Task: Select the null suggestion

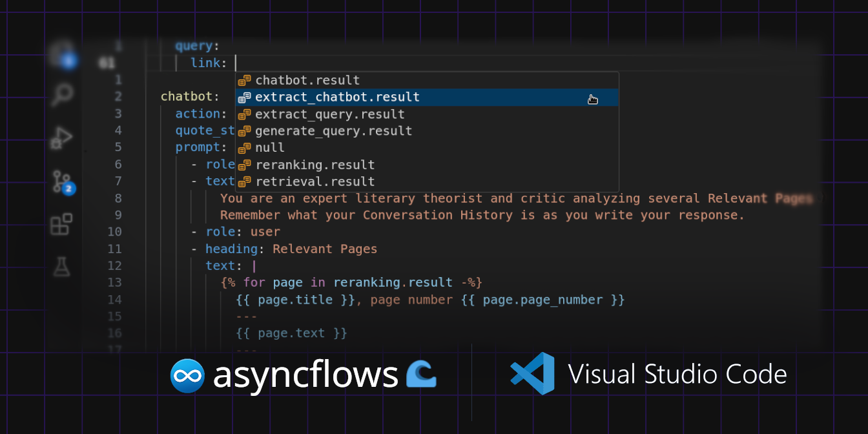Action: (x=427, y=148)
